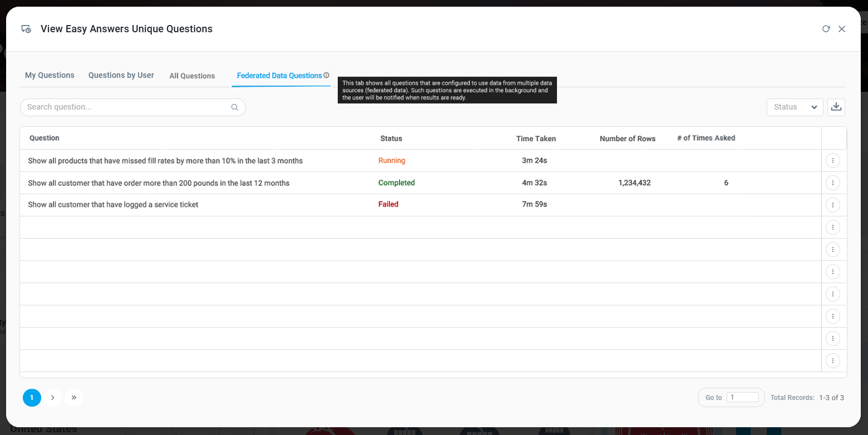This screenshot has width=868, height=435.
Task: Switch to My Questions tab
Action: point(50,75)
